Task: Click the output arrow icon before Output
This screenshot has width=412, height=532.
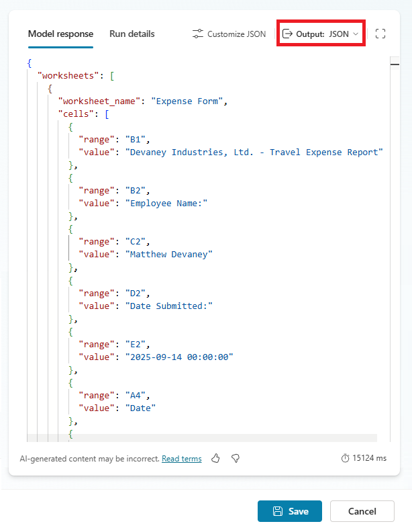Action: [288, 34]
